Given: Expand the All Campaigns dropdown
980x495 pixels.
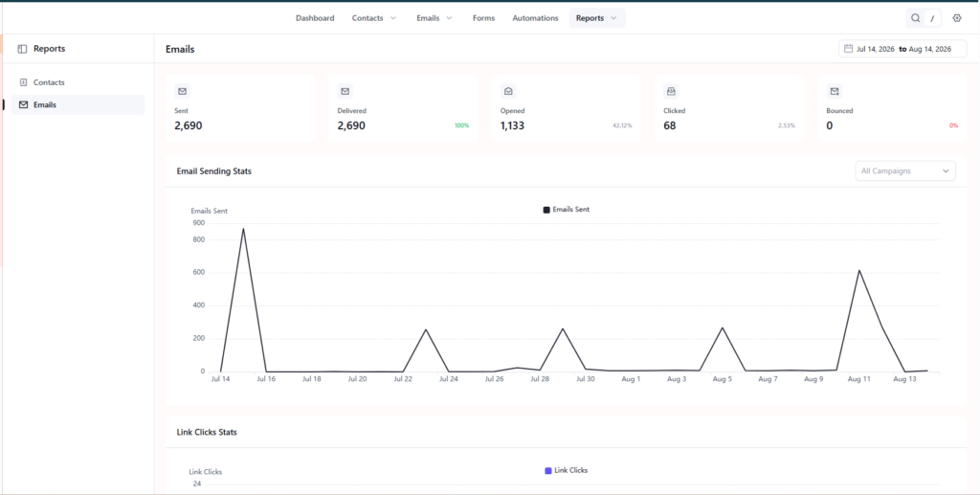Looking at the screenshot, I should tap(905, 170).
